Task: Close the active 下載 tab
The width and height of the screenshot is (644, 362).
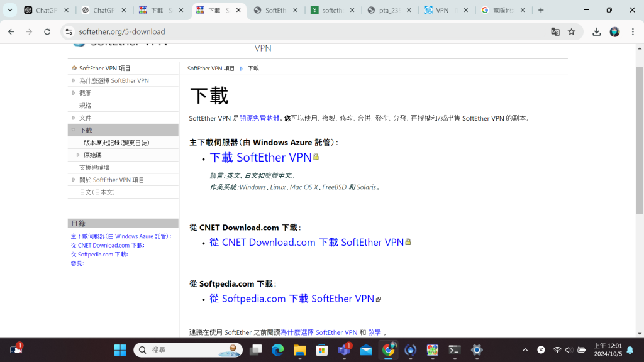Action: pos(238,10)
